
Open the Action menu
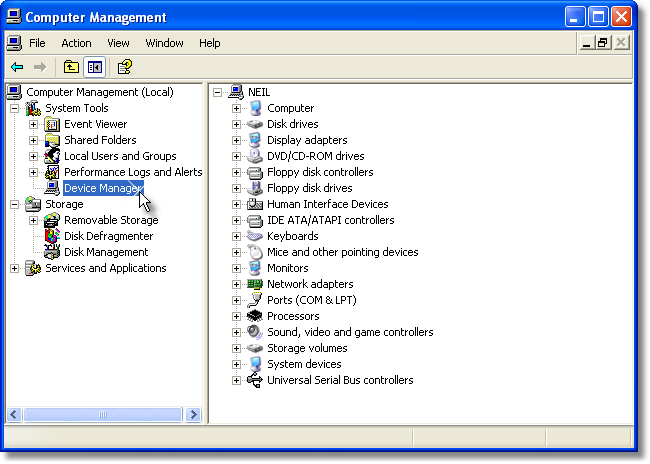pyautogui.click(x=76, y=43)
